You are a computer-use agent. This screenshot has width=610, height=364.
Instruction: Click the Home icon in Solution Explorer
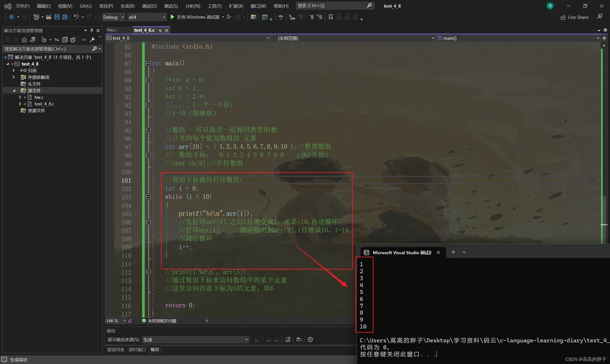click(24, 40)
